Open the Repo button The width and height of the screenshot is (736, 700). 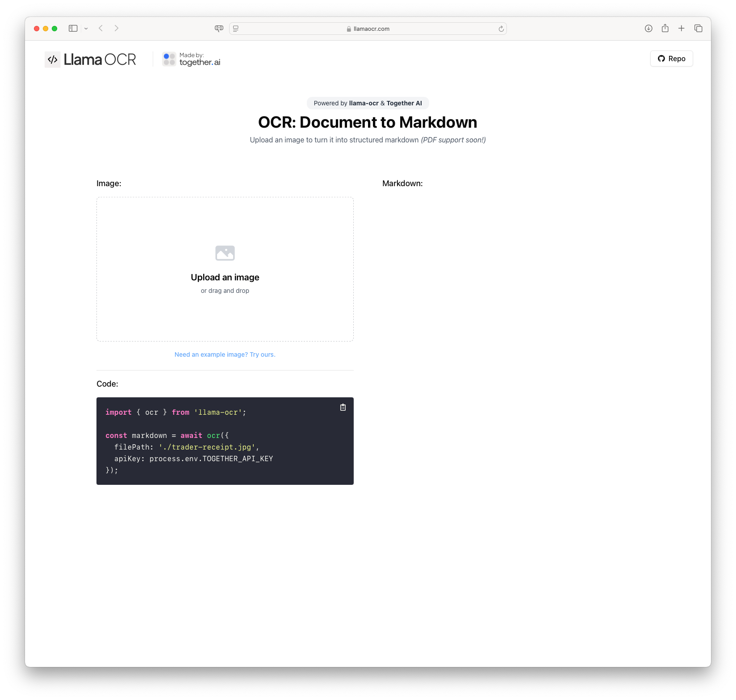click(x=671, y=58)
